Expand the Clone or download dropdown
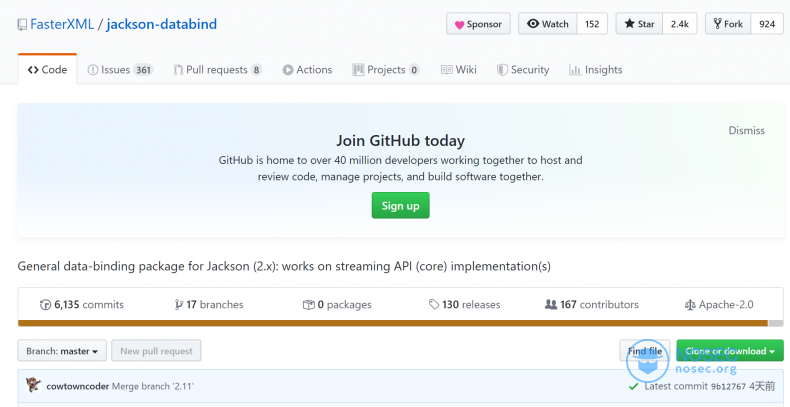Screen dimensions: 790x407 [730, 351]
